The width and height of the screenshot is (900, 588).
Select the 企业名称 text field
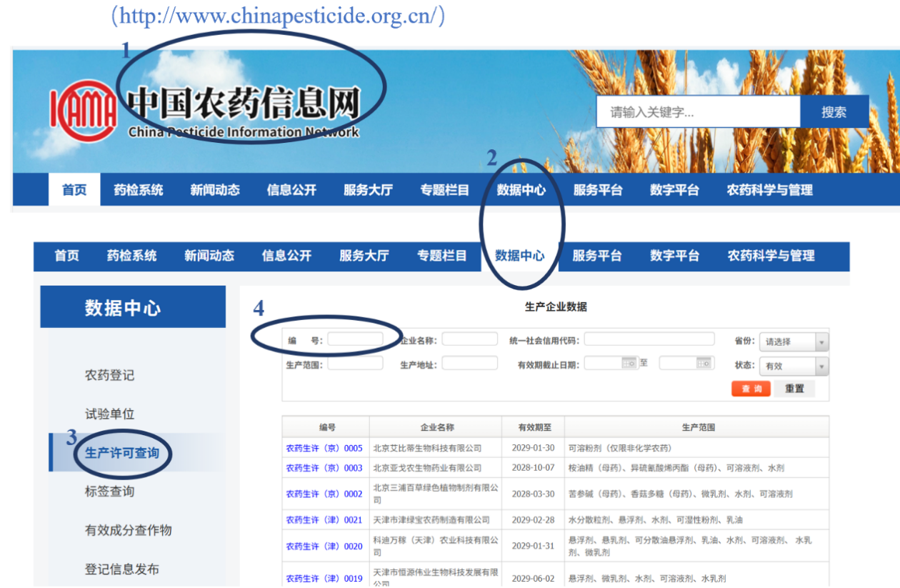point(469,339)
